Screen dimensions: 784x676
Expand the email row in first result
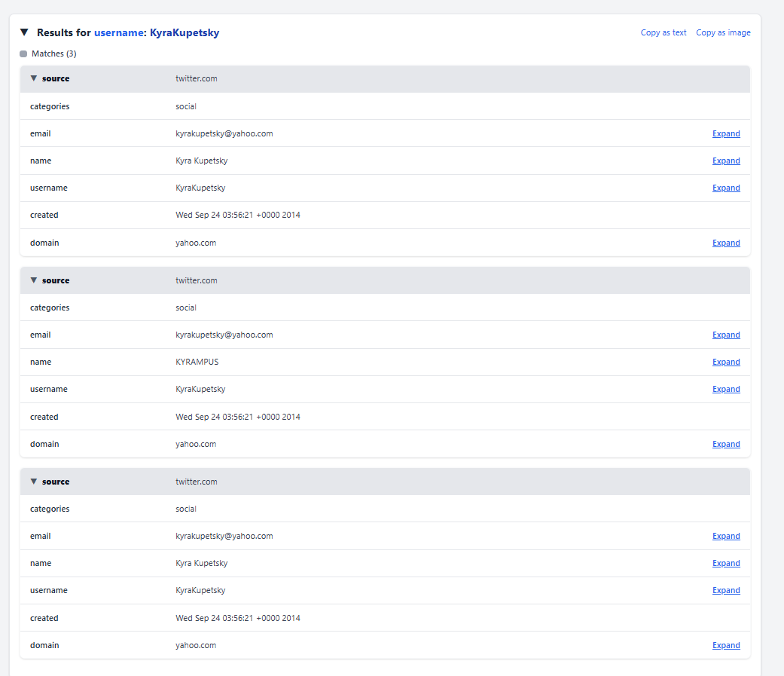click(726, 133)
